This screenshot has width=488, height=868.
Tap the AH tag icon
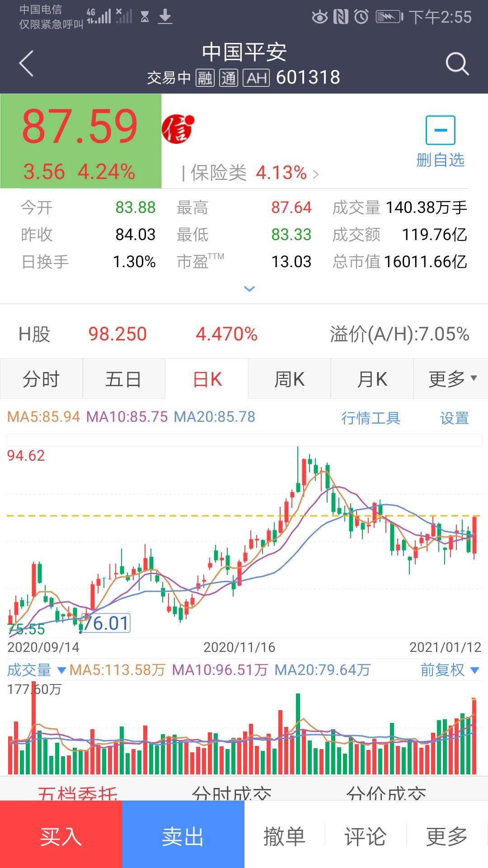coord(256,78)
